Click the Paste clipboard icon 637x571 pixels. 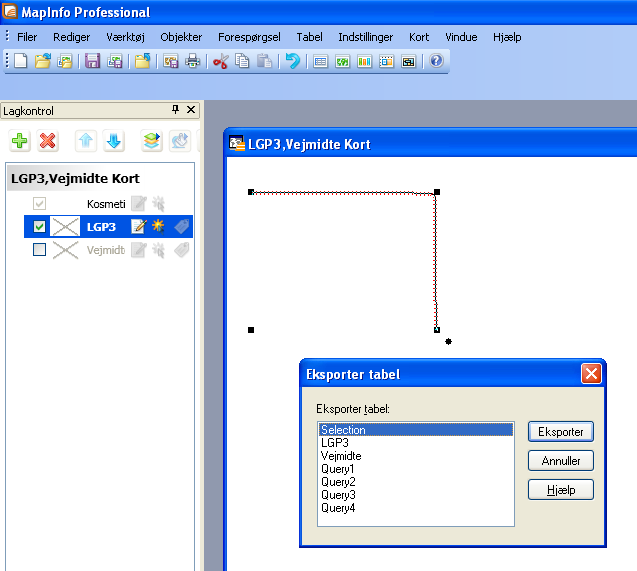(264, 61)
